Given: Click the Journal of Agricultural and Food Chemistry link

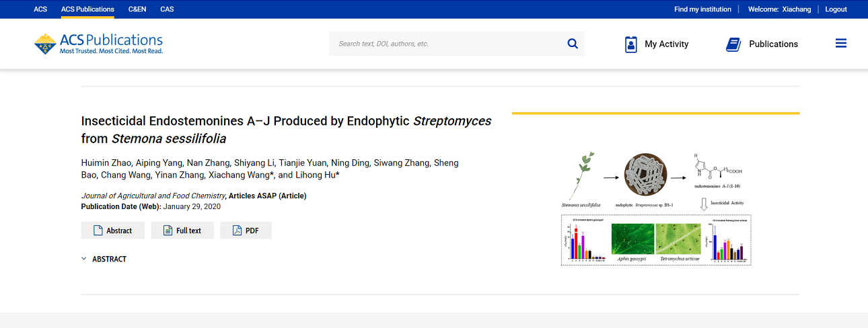Looking at the screenshot, I should [x=153, y=196].
